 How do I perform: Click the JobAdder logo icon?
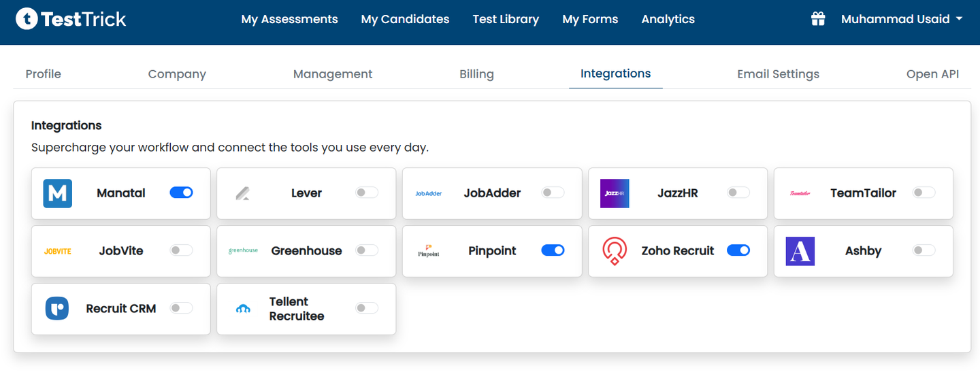429,193
